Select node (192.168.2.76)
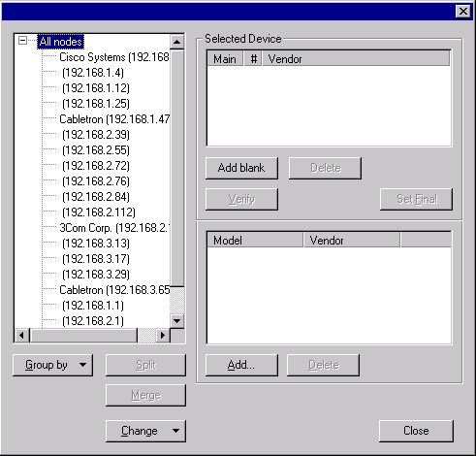The height and width of the screenshot is (456, 476). [96, 181]
